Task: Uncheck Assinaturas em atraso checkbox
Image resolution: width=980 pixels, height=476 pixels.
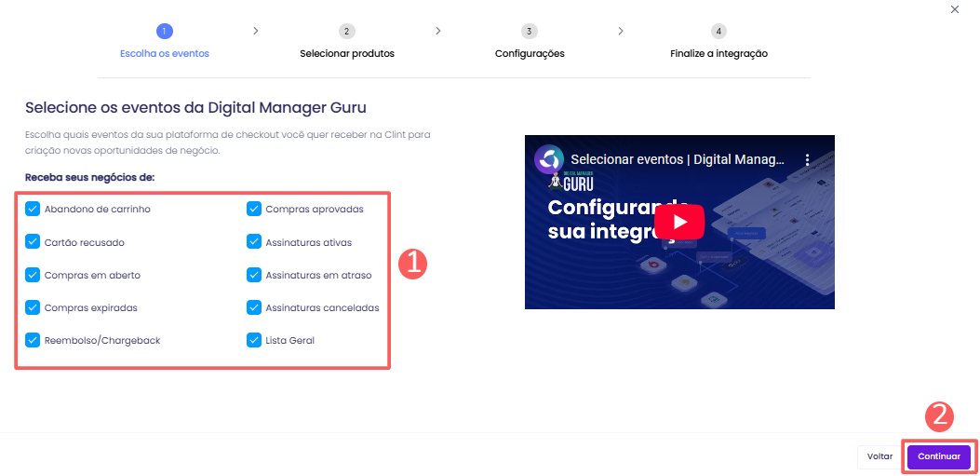Action: pyautogui.click(x=254, y=275)
